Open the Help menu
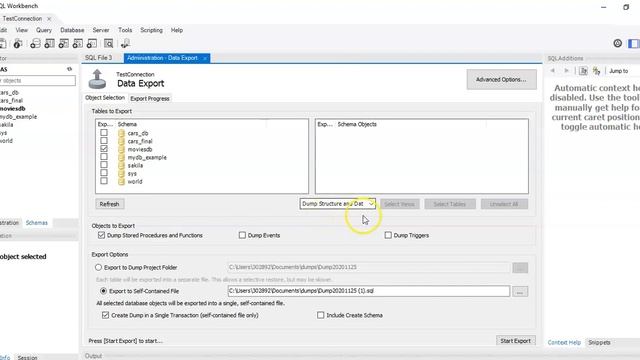The image size is (640, 360). coord(177,30)
